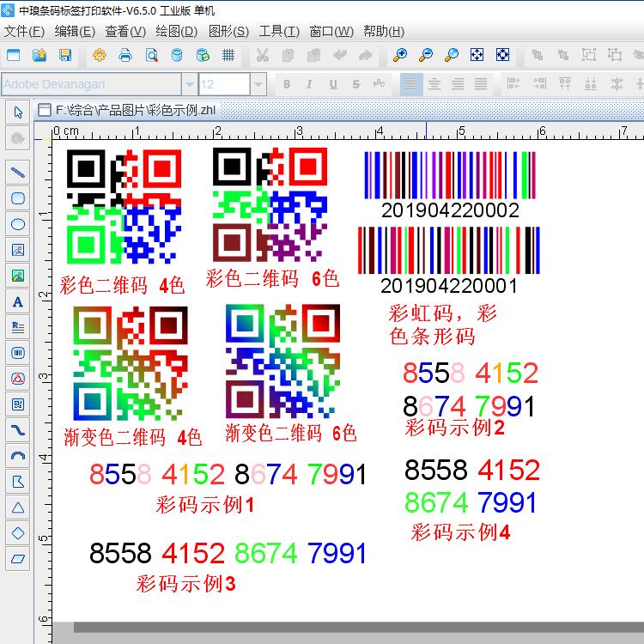Set text alignment to center

[434, 84]
